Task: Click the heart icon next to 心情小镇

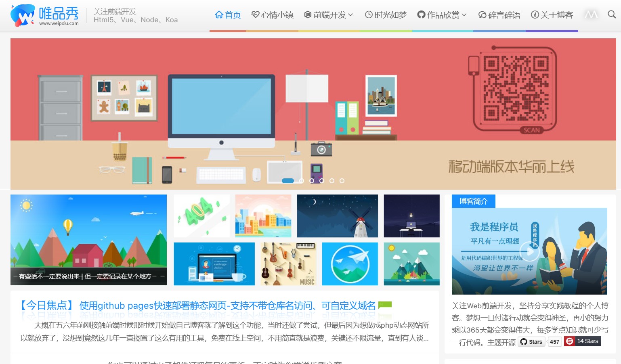Action: point(254,14)
